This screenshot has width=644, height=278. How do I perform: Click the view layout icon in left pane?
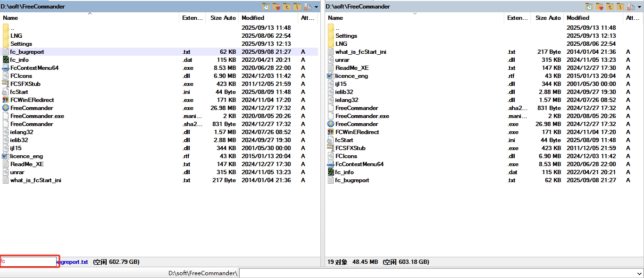[308, 7]
